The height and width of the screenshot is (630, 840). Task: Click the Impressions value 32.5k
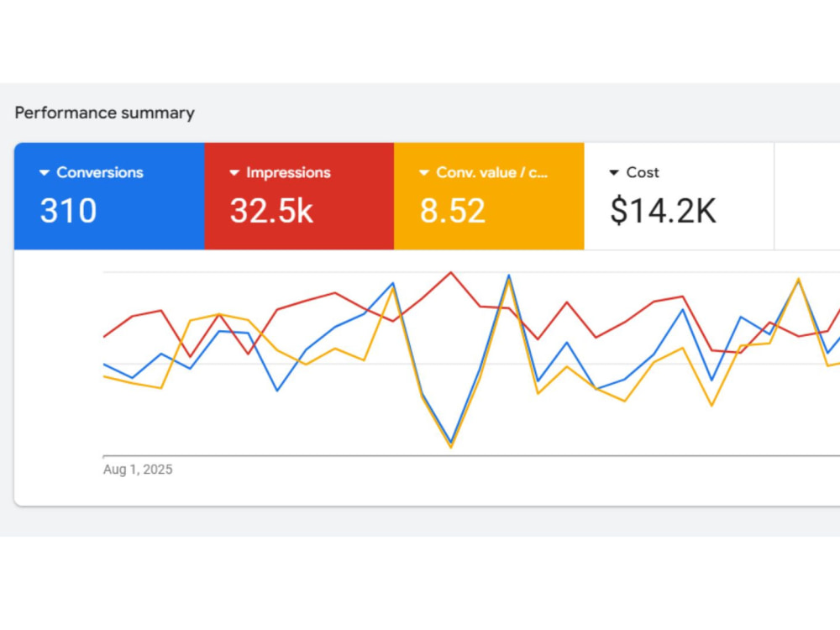coord(271,211)
